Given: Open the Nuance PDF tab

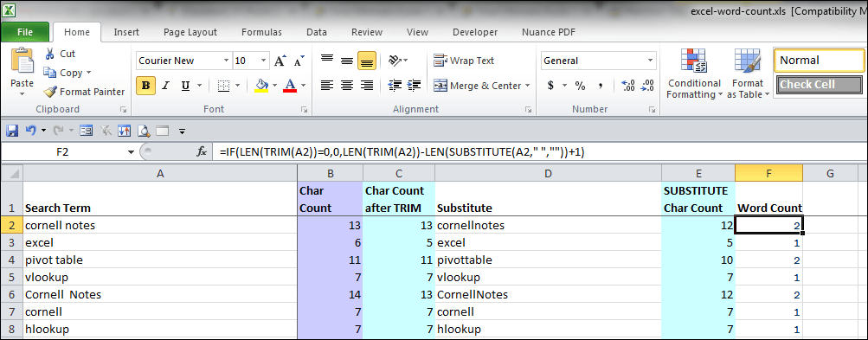Looking at the screenshot, I should click(x=548, y=32).
